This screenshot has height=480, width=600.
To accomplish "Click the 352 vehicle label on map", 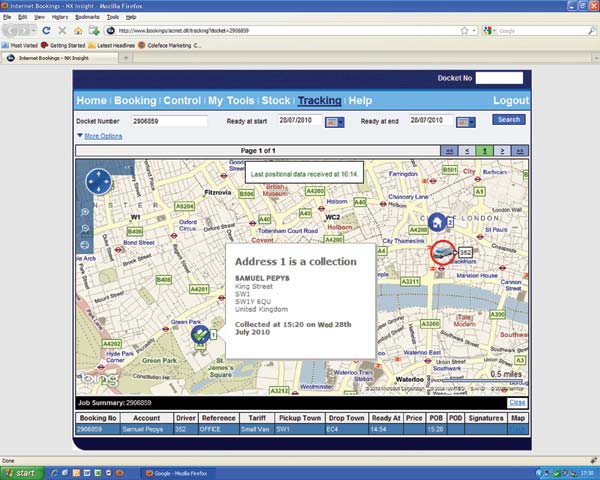I will 465,252.
